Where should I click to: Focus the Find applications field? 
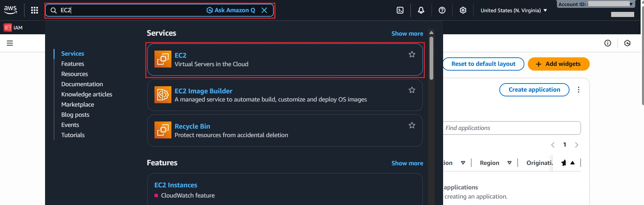(x=512, y=128)
